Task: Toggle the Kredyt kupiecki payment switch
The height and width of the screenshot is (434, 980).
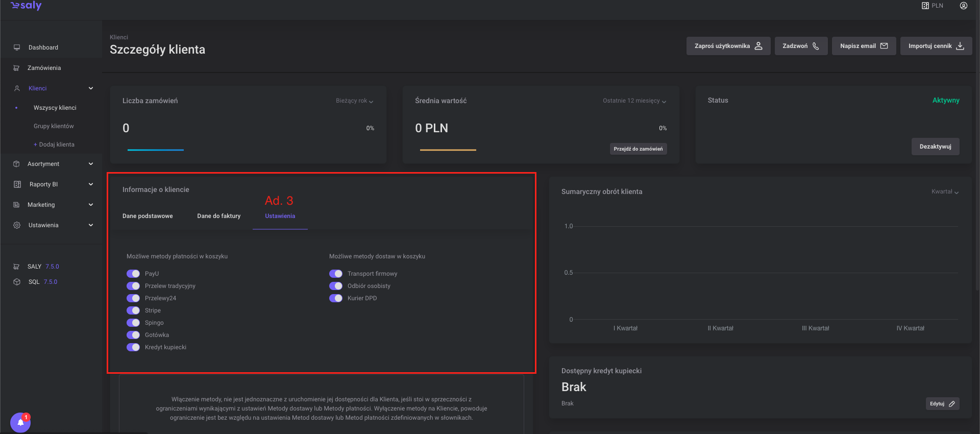Action: coord(133,347)
